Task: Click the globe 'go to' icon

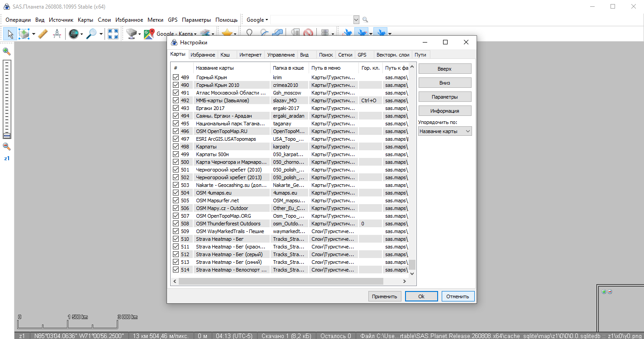Action: (x=73, y=33)
